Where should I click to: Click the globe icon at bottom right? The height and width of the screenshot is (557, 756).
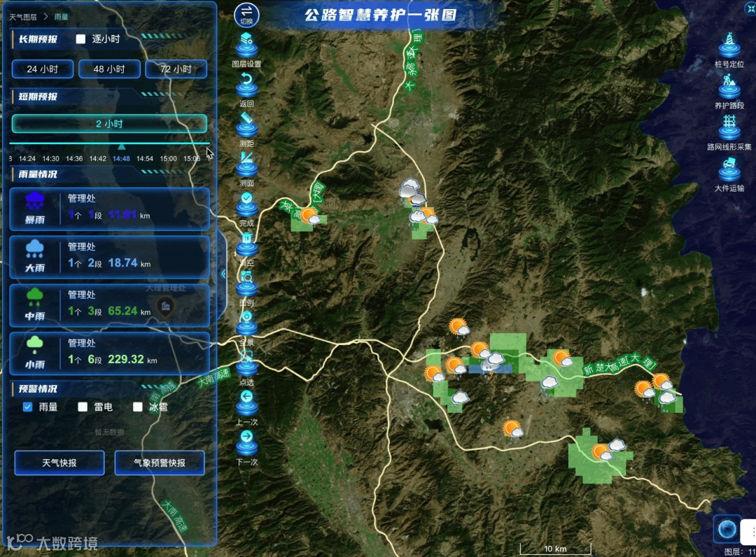727,529
